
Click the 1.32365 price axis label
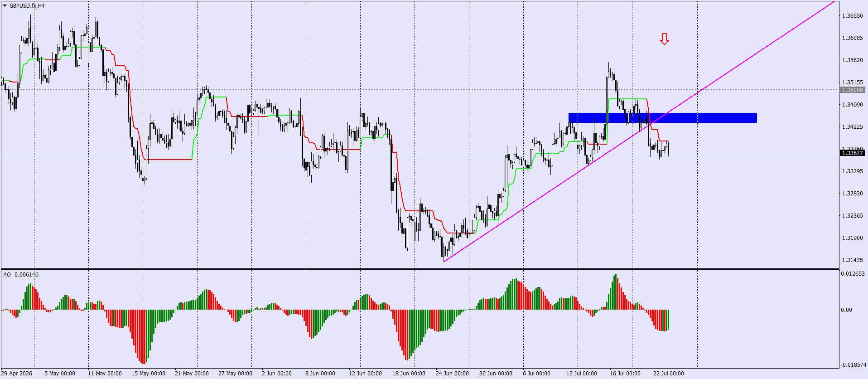(x=852, y=216)
